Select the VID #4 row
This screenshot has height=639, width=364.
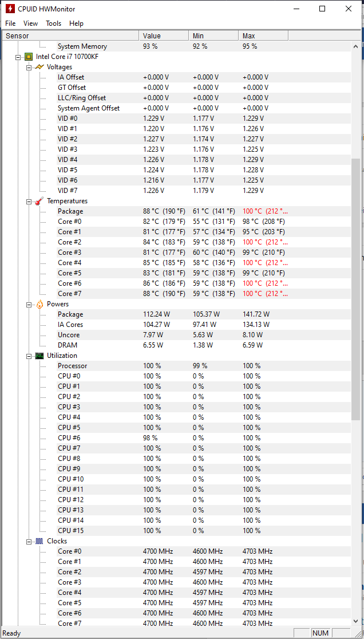point(204,160)
